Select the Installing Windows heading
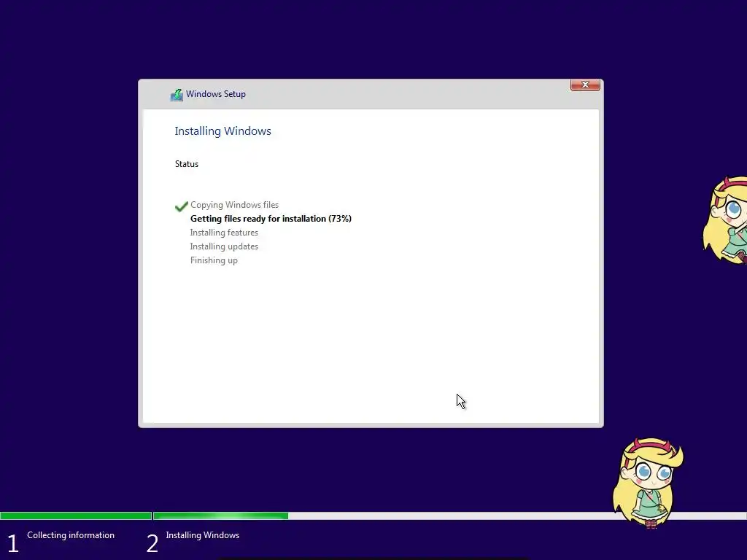 (223, 131)
